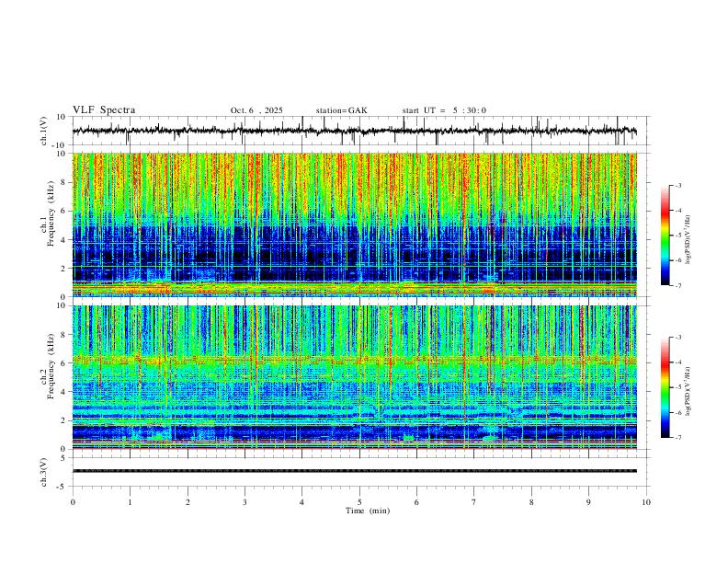Click the '-10' tick on ch.1(V) axis
Image resolution: width=728 pixels, height=563 pixels.
(x=61, y=145)
